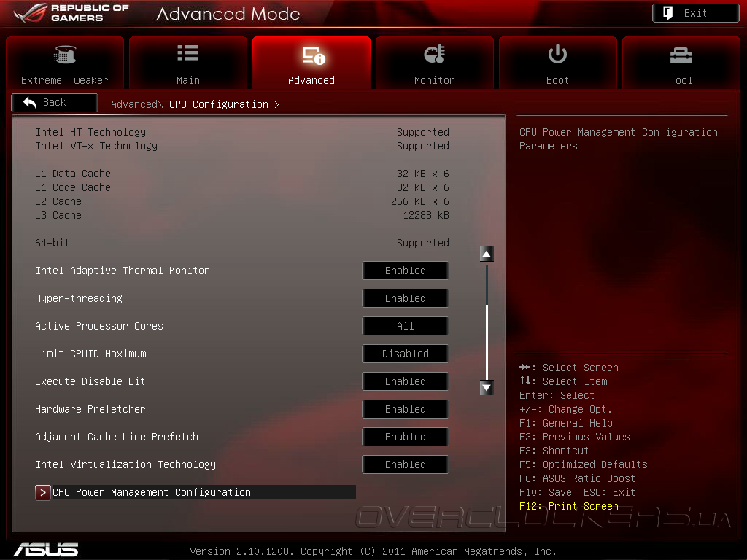747x560 pixels.
Task: Click the vertical scrollbar thumb
Action: [487, 341]
